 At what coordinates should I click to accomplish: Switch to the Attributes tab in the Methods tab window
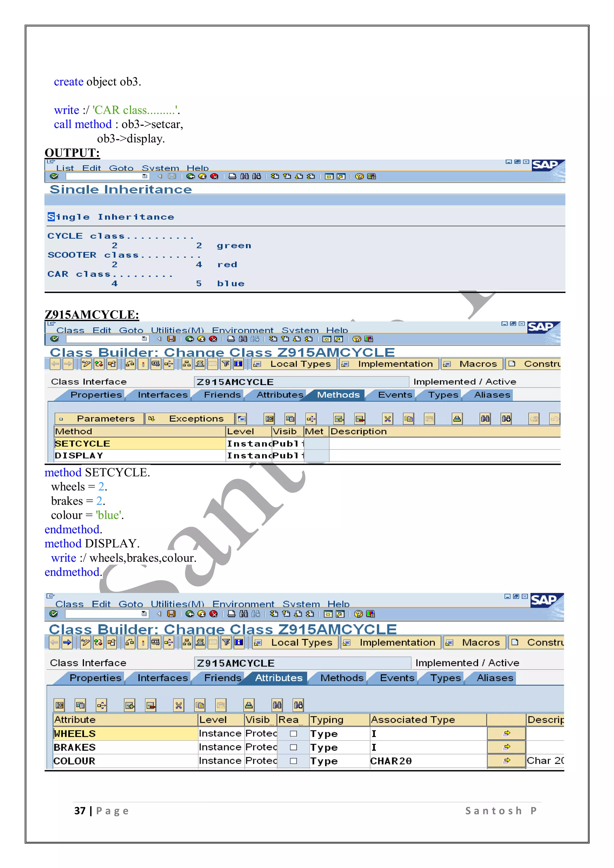pyautogui.click(x=280, y=395)
